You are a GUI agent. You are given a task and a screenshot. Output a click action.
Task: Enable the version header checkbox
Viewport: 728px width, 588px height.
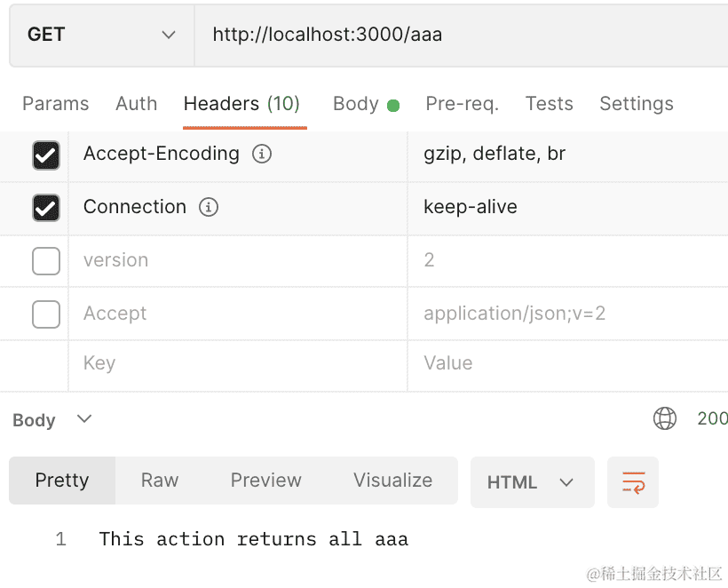pos(46,261)
